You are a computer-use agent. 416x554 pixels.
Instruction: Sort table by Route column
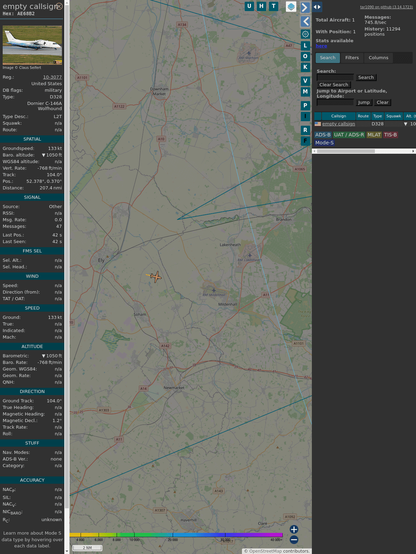[363, 116]
